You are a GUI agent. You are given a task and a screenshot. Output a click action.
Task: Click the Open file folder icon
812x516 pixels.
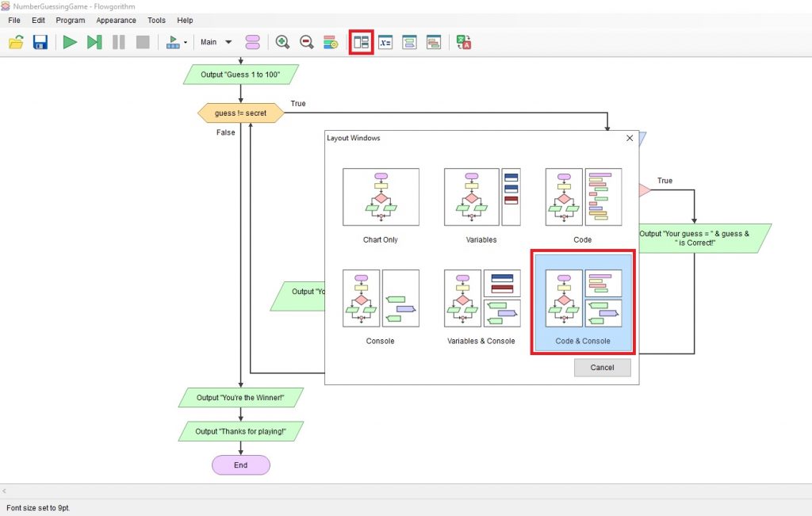pos(16,42)
